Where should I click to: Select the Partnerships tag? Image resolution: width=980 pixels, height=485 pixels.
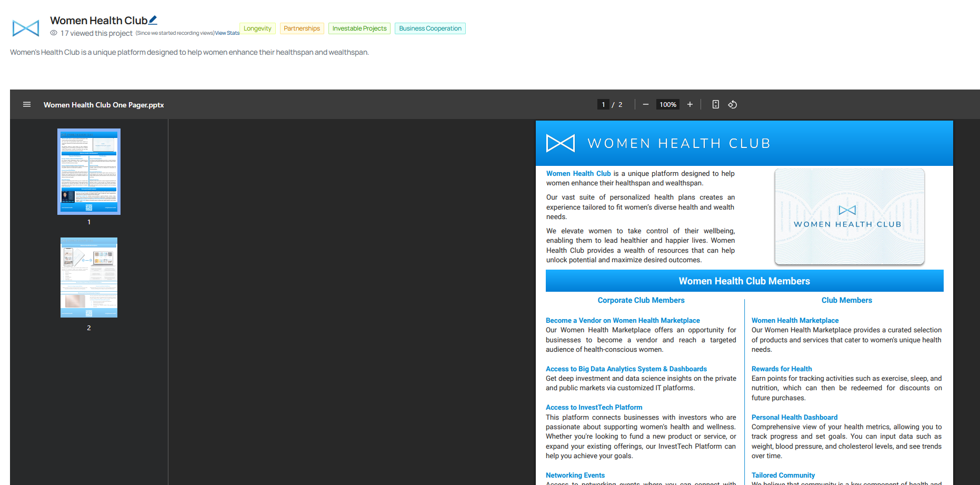click(302, 28)
